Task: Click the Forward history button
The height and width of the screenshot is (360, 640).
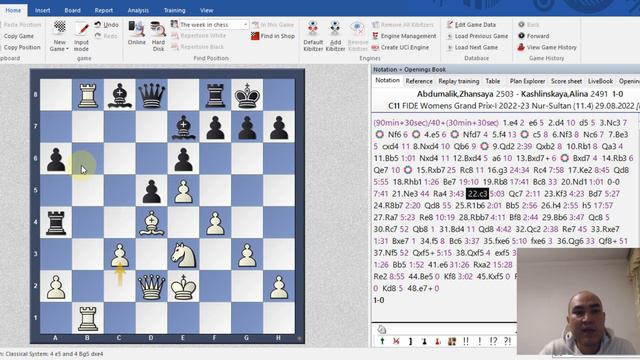Action: [x=533, y=36]
